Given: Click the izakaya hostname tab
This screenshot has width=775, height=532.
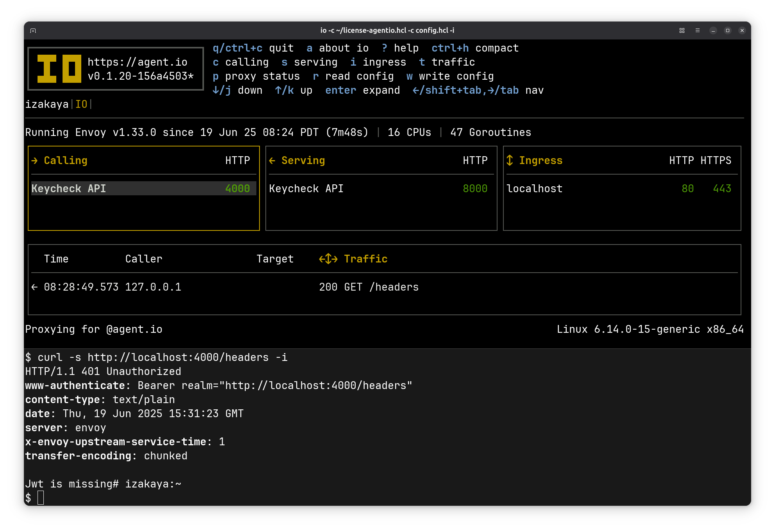Looking at the screenshot, I should click(x=47, y=104).
